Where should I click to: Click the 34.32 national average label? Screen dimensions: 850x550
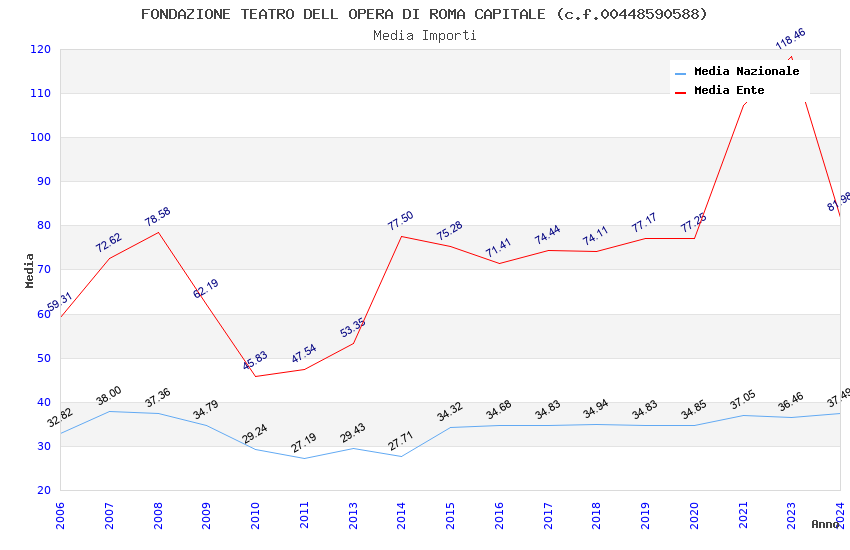(x=450, y=411)
